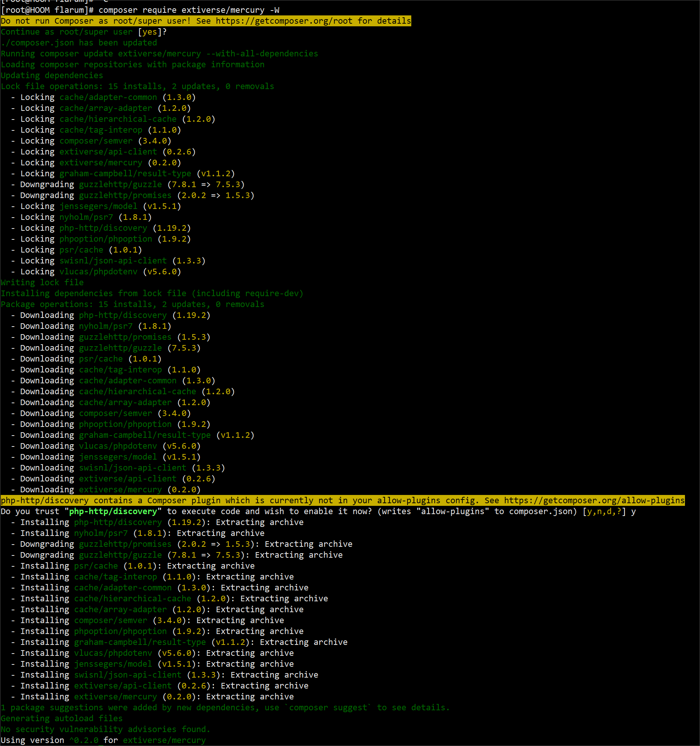Click 'Installing php-http/discovery (1.19.2): Extracting archive'
The height and width of the screenshot is (746, 700).
tap(157, 522)
